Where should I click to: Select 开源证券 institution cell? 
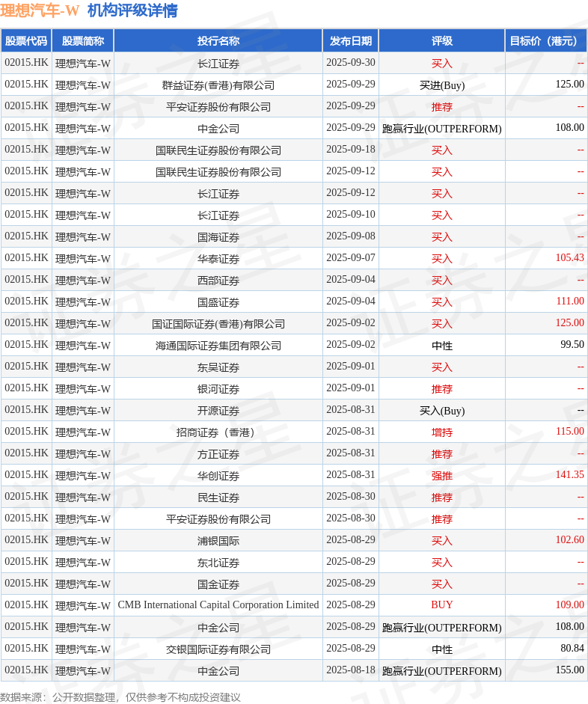218,411
